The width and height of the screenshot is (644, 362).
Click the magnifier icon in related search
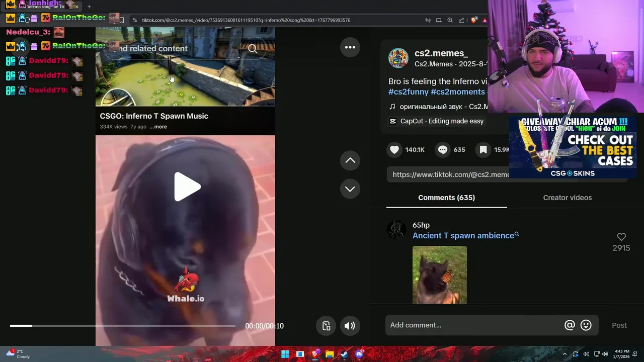pos(253,49)
